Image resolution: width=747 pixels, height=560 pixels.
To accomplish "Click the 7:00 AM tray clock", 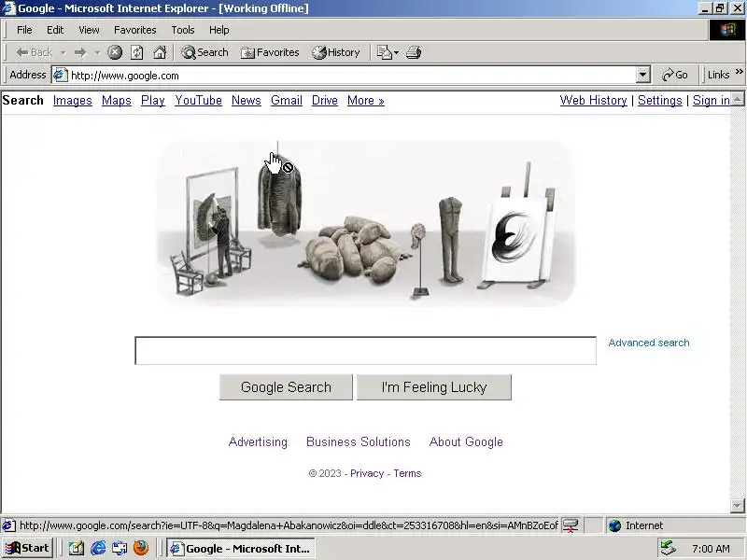I will pos(711,549).
